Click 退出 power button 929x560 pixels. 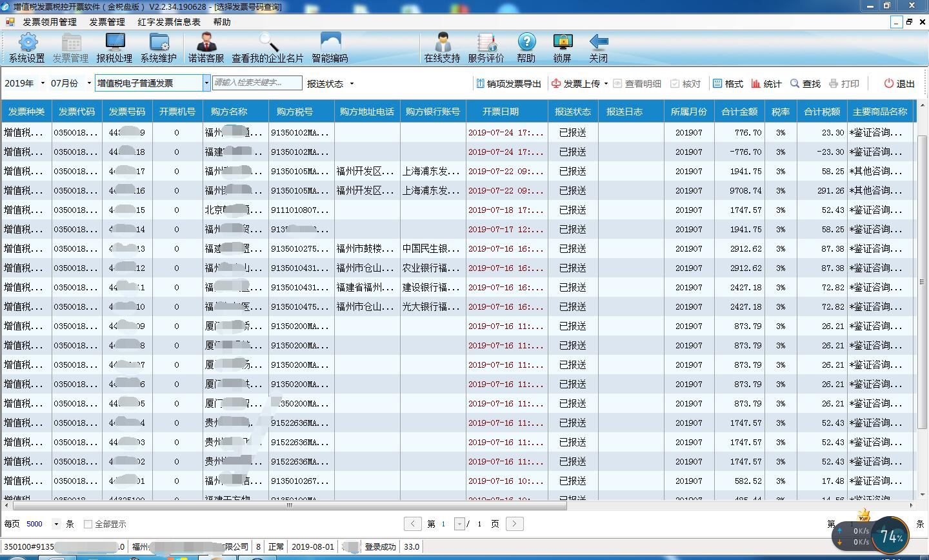tap(899, 84)
